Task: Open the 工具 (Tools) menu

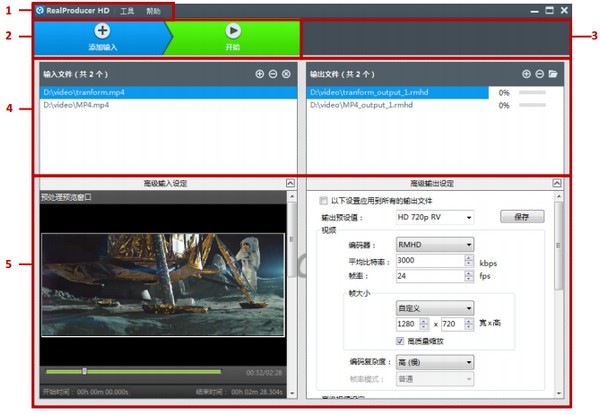Action: 127,10
